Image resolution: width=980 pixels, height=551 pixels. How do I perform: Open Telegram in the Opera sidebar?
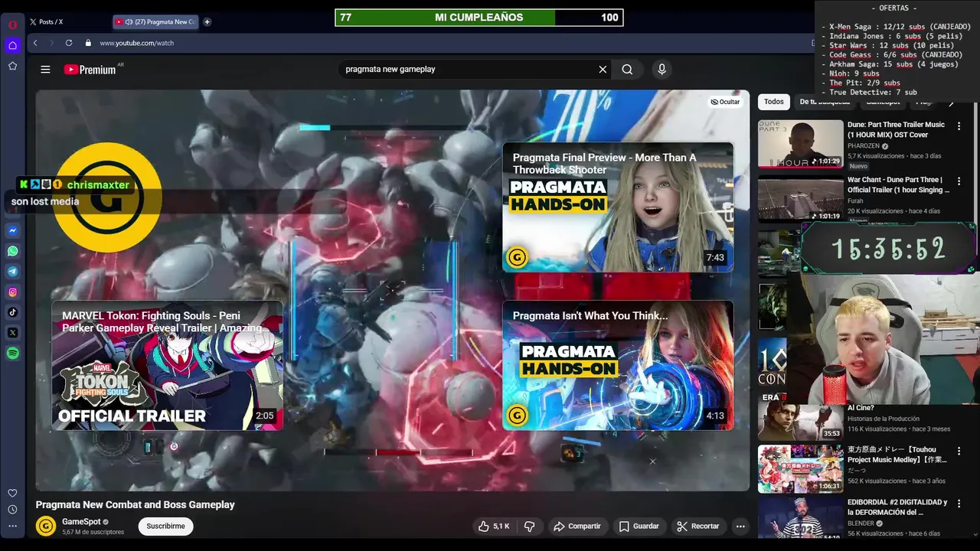coord(12,272)
